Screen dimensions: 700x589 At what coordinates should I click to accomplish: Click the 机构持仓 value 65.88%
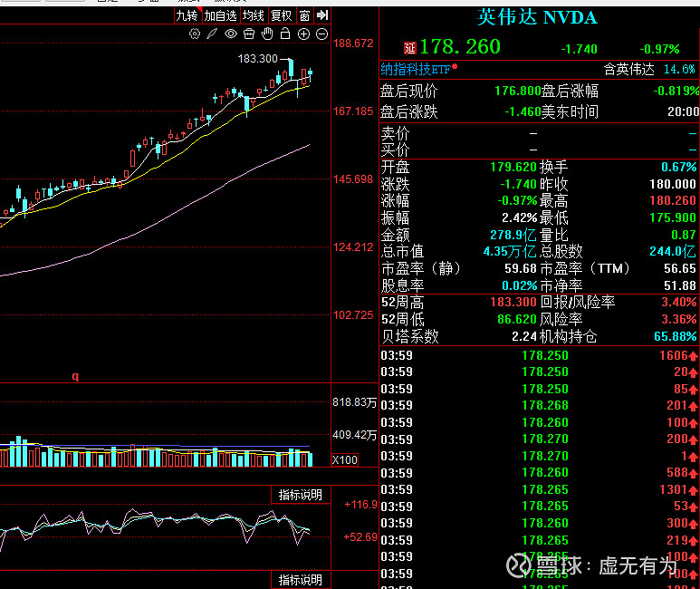[675, 336]
